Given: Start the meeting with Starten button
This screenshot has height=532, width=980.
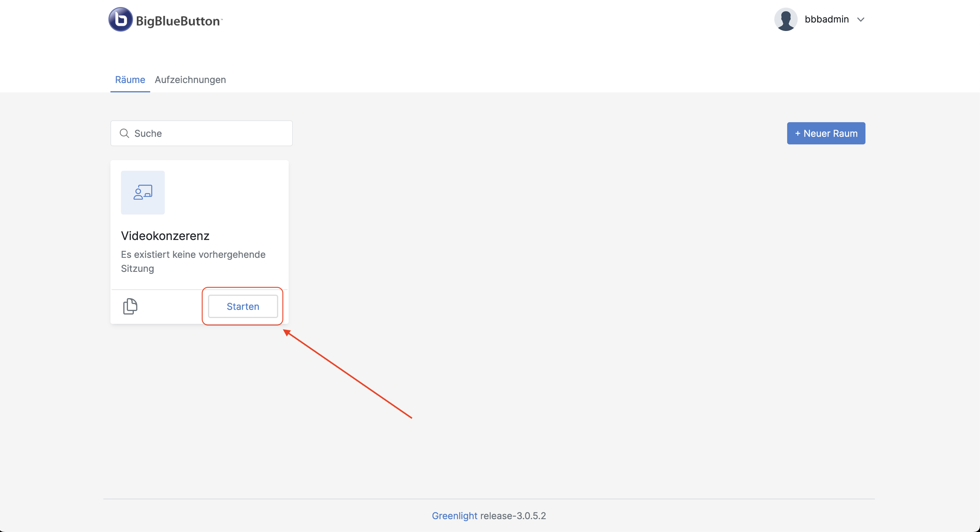Looking at the screenshot, I should click(x=243, y=306).
